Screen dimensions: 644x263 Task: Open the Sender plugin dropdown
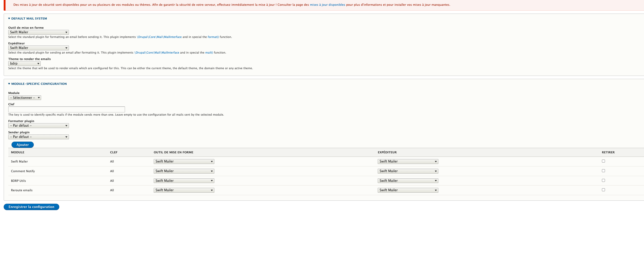[39, 137]
